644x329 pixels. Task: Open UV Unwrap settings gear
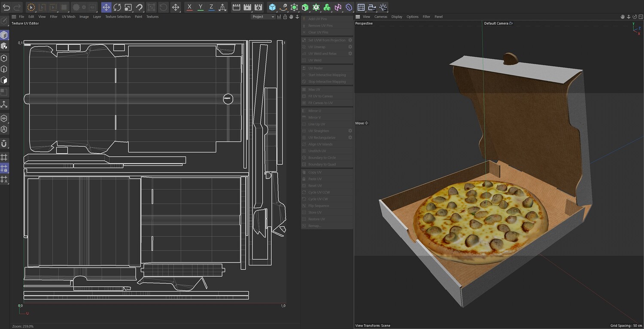click(350, 47)
